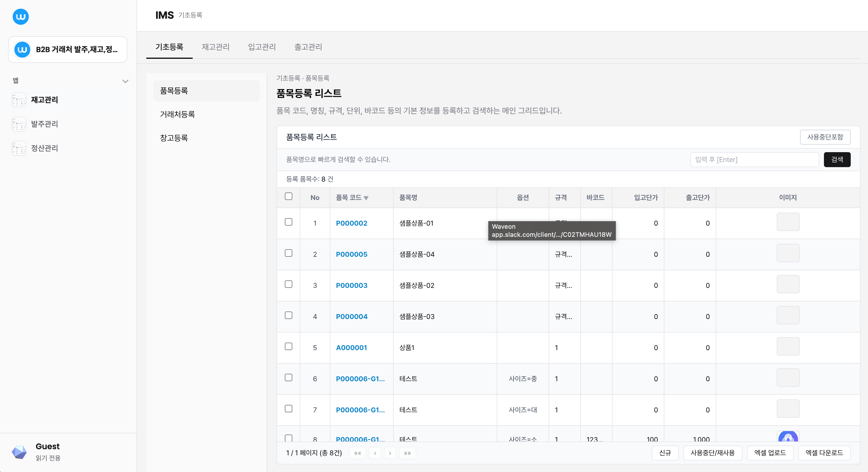This screenshot has width=868, height=472.
Task: Open item P000002 detail link
Action: (352, 223)
